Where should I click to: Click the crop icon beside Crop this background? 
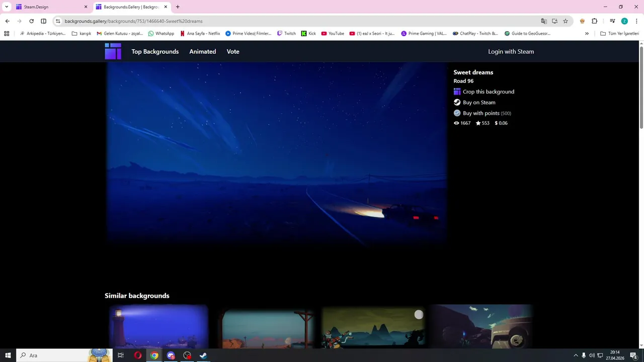457,92
